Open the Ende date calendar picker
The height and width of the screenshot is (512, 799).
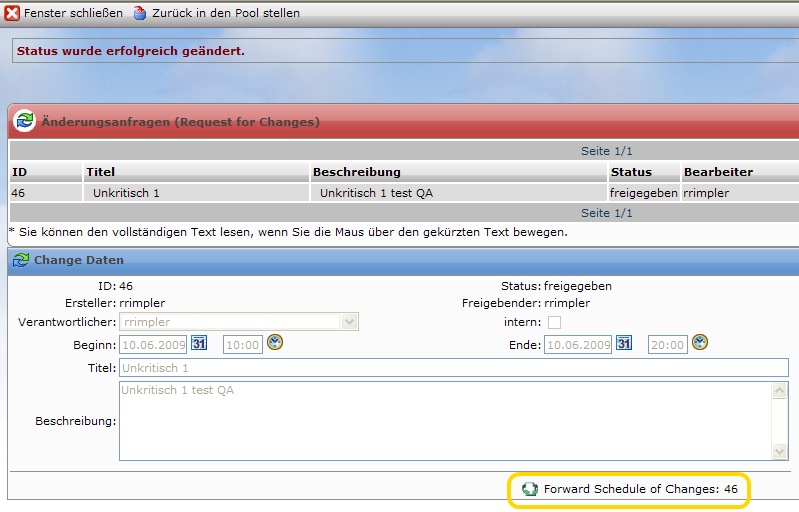pyautogui.click(x=624, y=343)
